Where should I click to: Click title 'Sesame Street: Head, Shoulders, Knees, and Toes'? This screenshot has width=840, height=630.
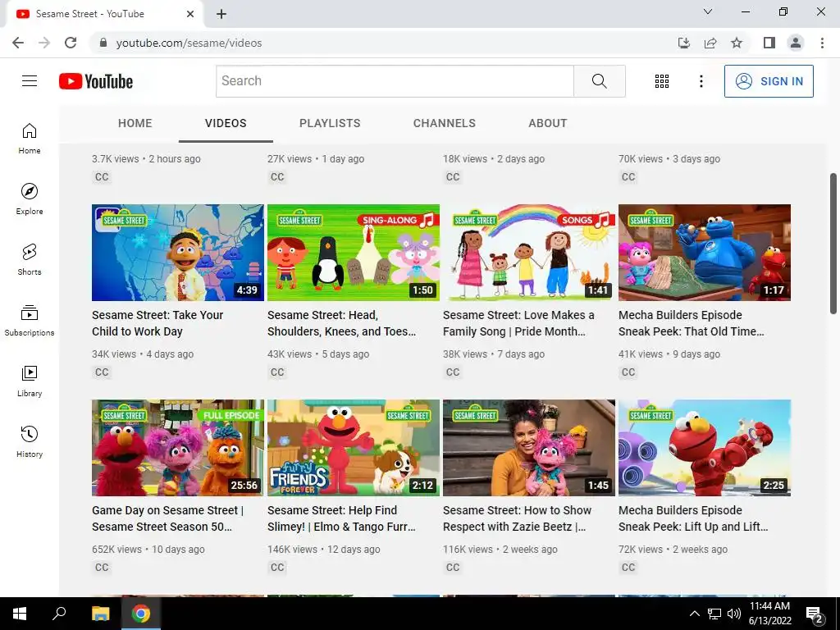(341, 323)
